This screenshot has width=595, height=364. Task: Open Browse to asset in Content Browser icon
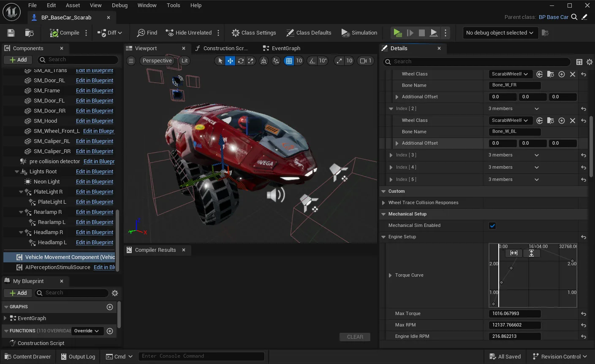29,32
